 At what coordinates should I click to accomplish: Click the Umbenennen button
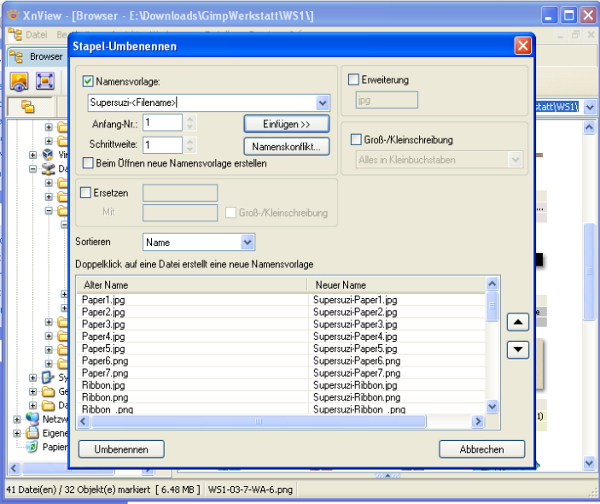[121, 450]
